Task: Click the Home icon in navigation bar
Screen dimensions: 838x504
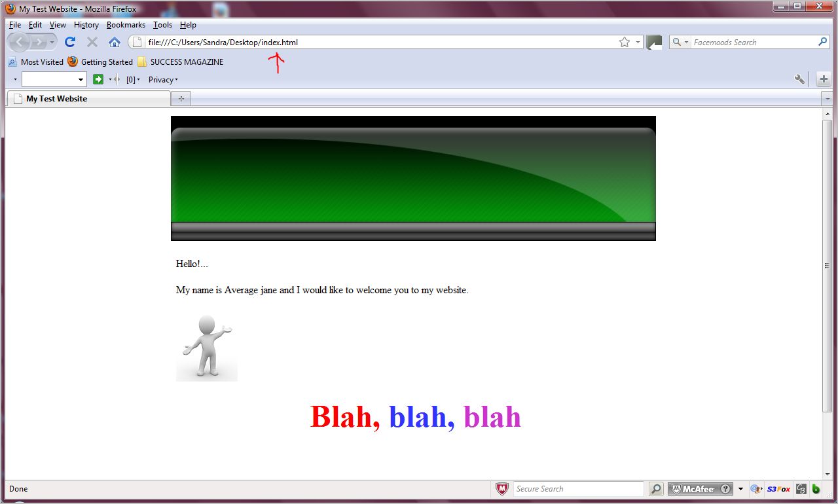Action: click(x=115, y=42)
